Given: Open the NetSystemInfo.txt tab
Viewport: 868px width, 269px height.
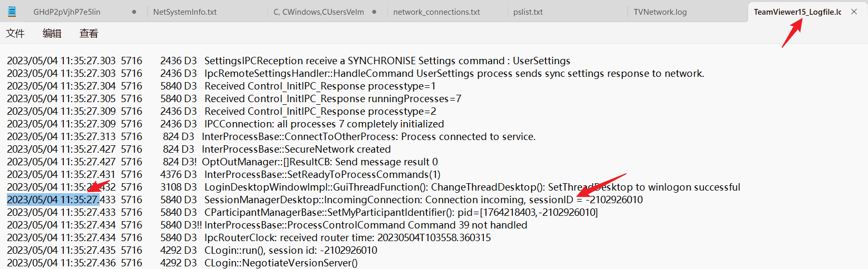Looking at the screenshot, I should pyautogui.click(x=185, y=12).
